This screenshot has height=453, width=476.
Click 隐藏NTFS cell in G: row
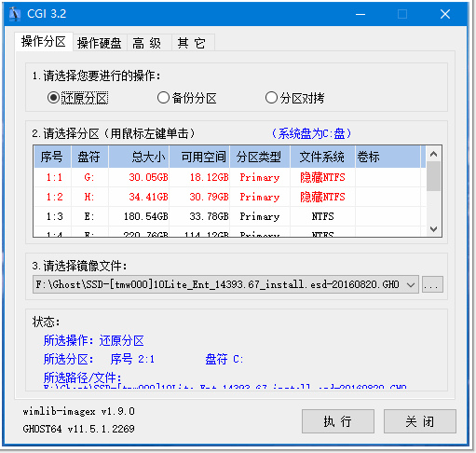(x=322, y=177)
